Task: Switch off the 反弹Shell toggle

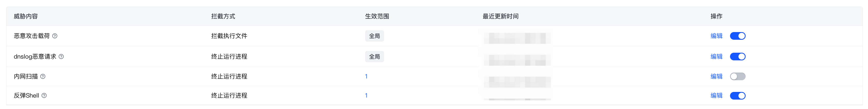Action: (738, 96)
